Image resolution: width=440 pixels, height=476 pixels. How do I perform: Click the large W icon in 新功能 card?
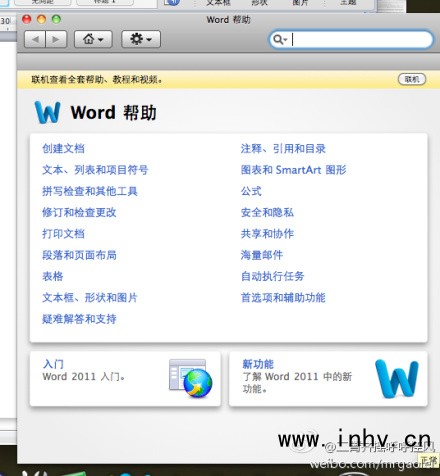[397, 379]
